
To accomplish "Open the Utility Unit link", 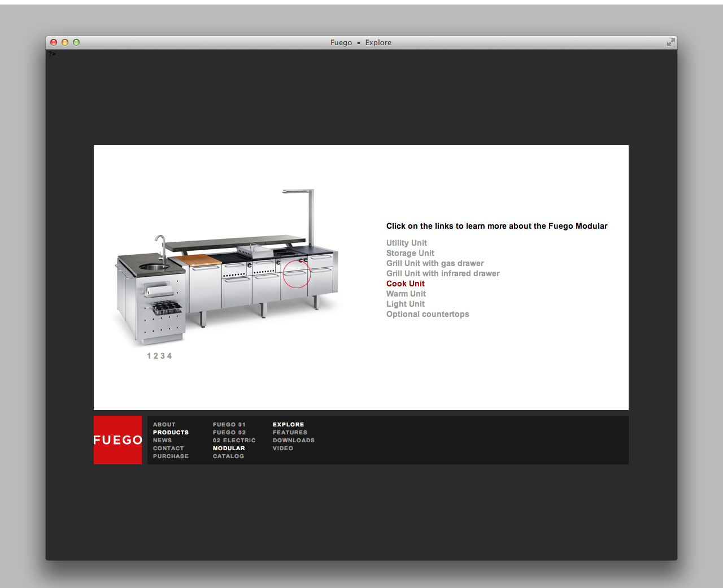I will pos(406,243).
